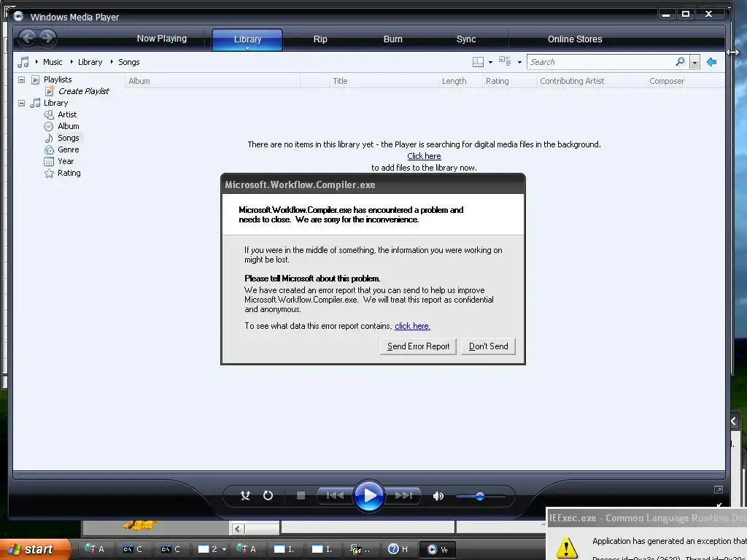Mute the player sound
The width and height of the screenshot is (747, 560).
[438, 496]
